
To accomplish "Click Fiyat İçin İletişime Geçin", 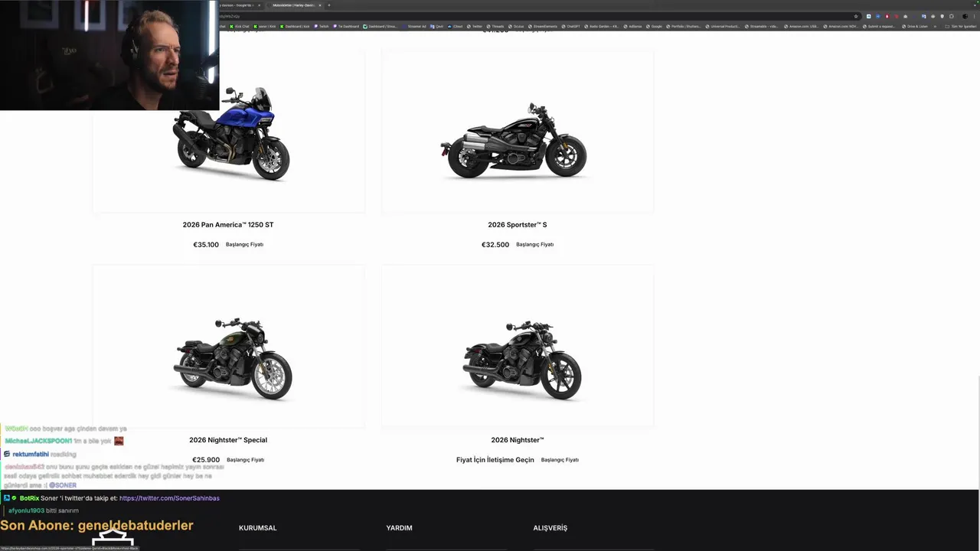I will [x=495, y=460].
